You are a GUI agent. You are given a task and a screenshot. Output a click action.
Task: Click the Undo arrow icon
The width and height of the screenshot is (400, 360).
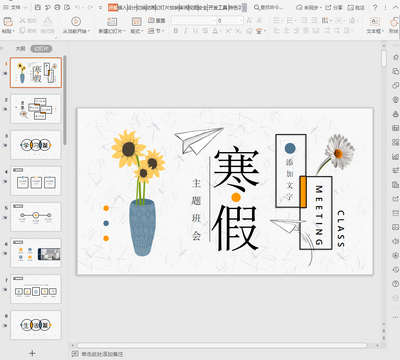(77, 7)
